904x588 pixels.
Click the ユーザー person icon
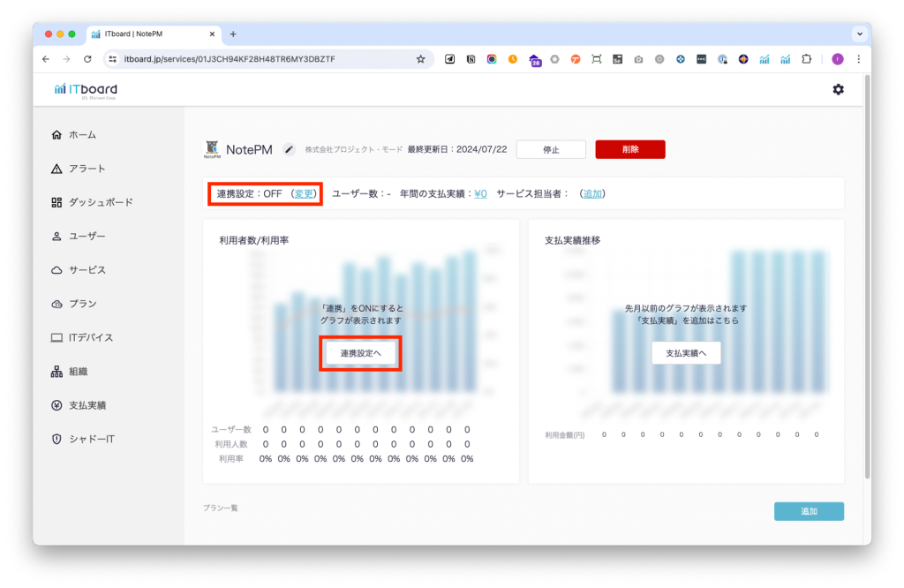(x=57, y=237)
